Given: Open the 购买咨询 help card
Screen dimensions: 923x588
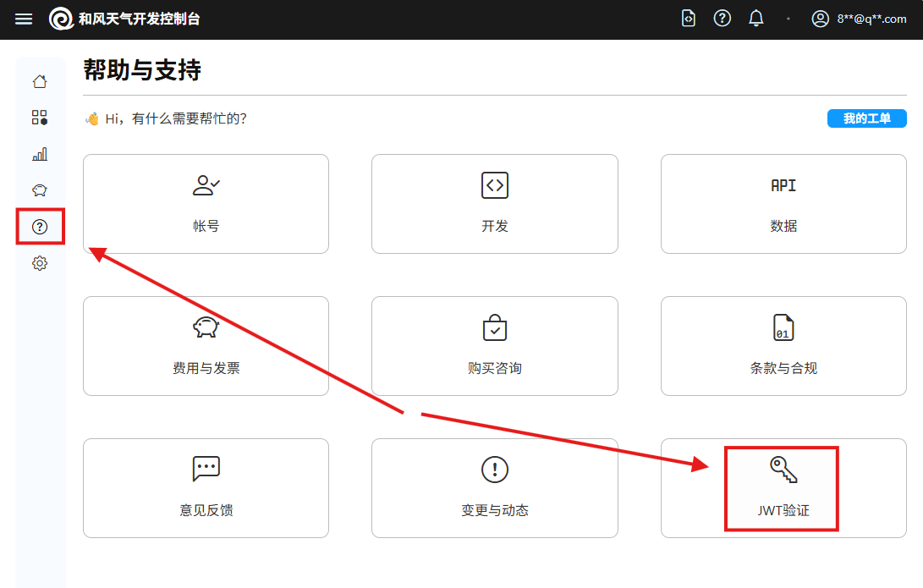Looking at the screenshot, I should (x=495, y=346).
